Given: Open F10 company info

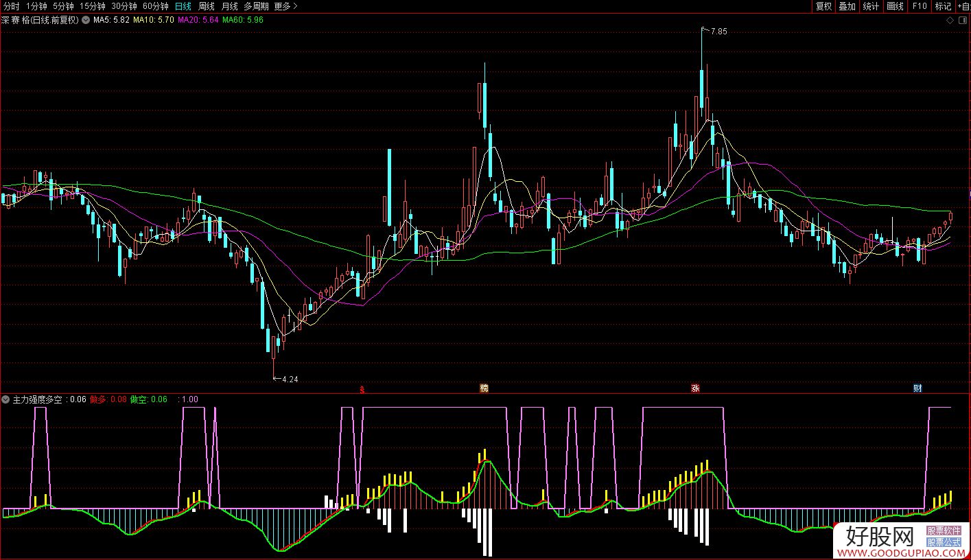Looking at the screenshot, I should [919, 6].
